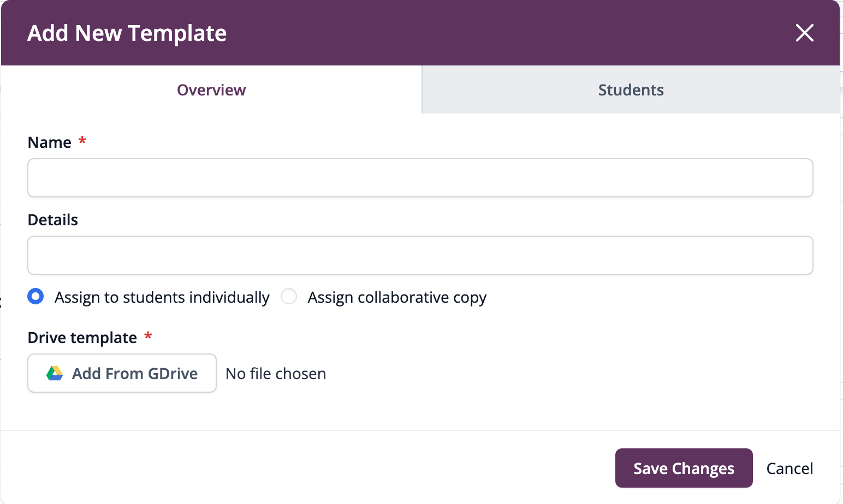This screenshot has width=843, height=504.
Task: Focus the Name input field
Action: 420,178
